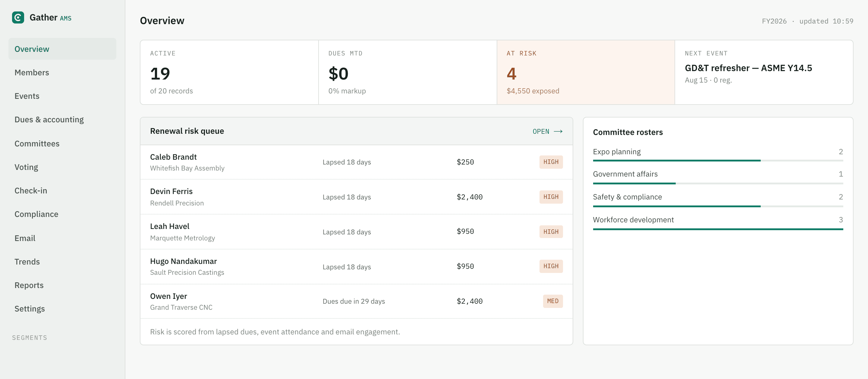Click the DUES MTD $0 card
The height and width of the screenshot is (379, 868).
pos(407,72)
